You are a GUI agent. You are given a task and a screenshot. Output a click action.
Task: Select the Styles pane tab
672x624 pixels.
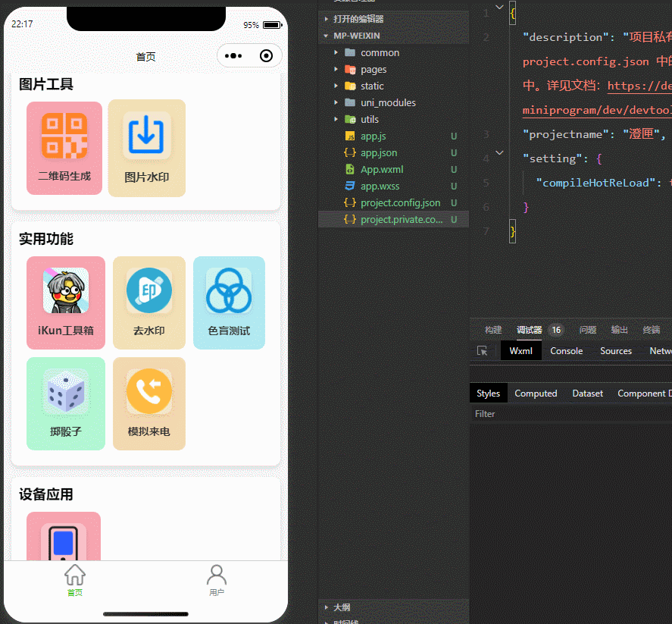pyautogui.click(x=488, y=394)
